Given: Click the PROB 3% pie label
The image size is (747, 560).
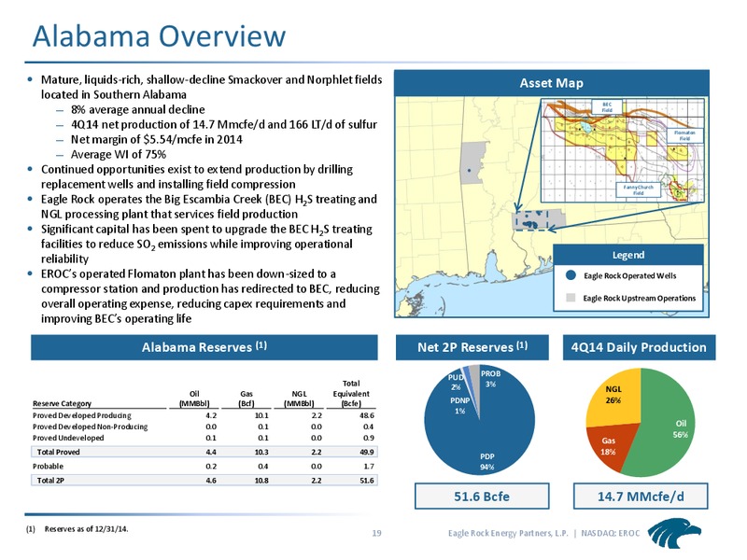Looking at the screenshot, I should tap(490, 379).
